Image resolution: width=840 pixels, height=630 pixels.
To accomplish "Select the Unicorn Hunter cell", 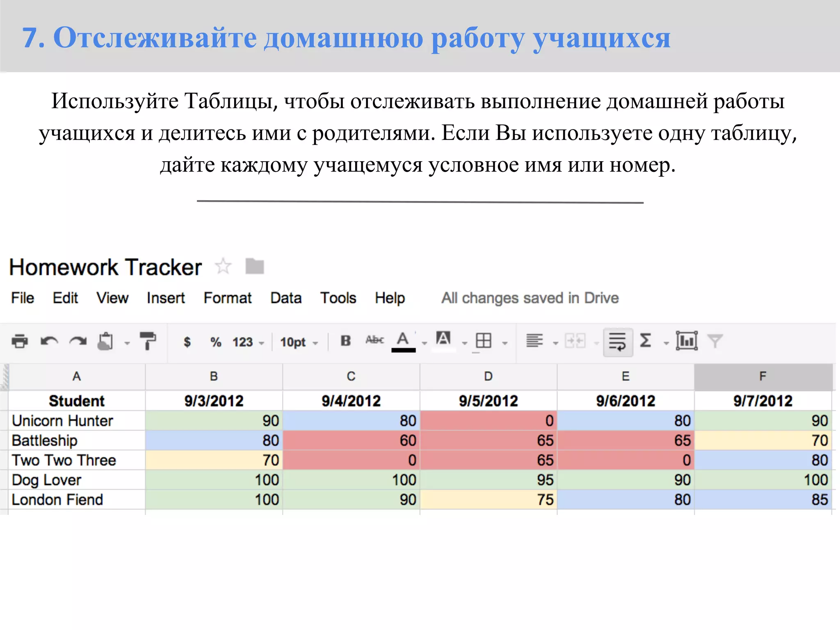I will point(77,420).
